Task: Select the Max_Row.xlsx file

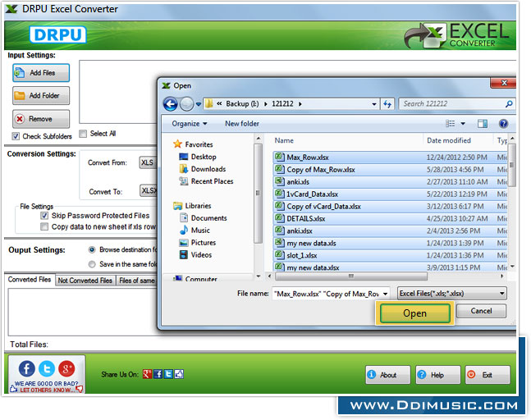Action: 390,157
